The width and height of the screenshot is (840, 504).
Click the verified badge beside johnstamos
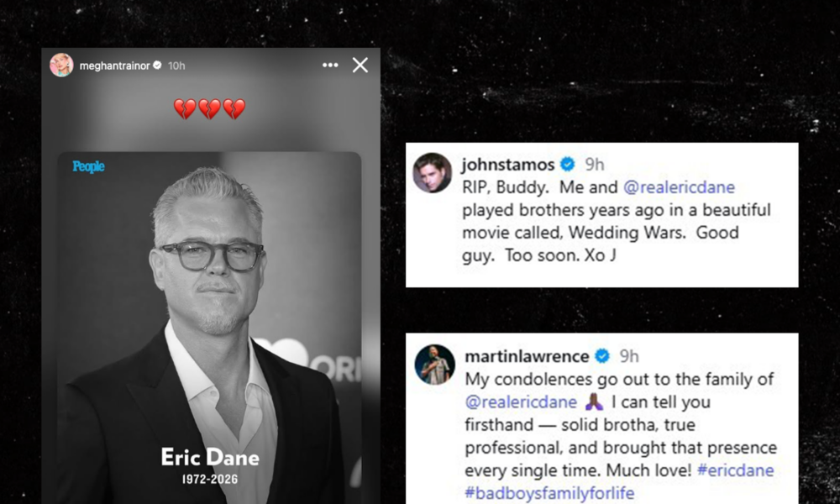coord(567,165)
